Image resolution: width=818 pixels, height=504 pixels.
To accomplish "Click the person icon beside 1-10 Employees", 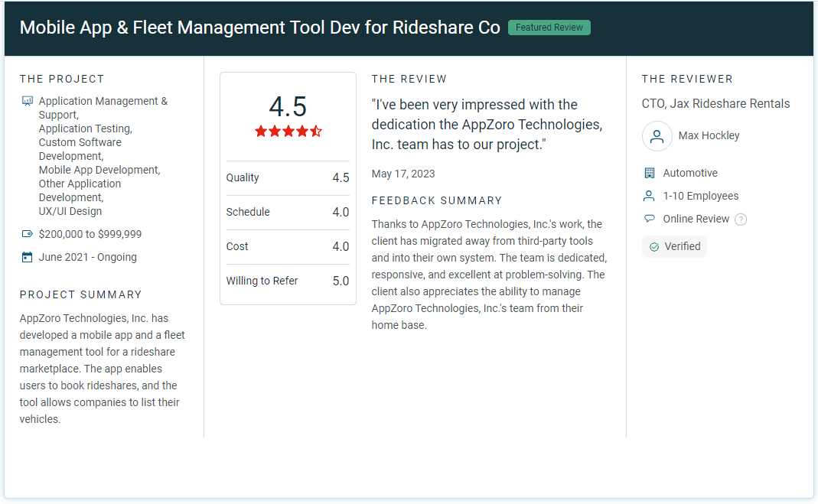I will click(650, 196).
